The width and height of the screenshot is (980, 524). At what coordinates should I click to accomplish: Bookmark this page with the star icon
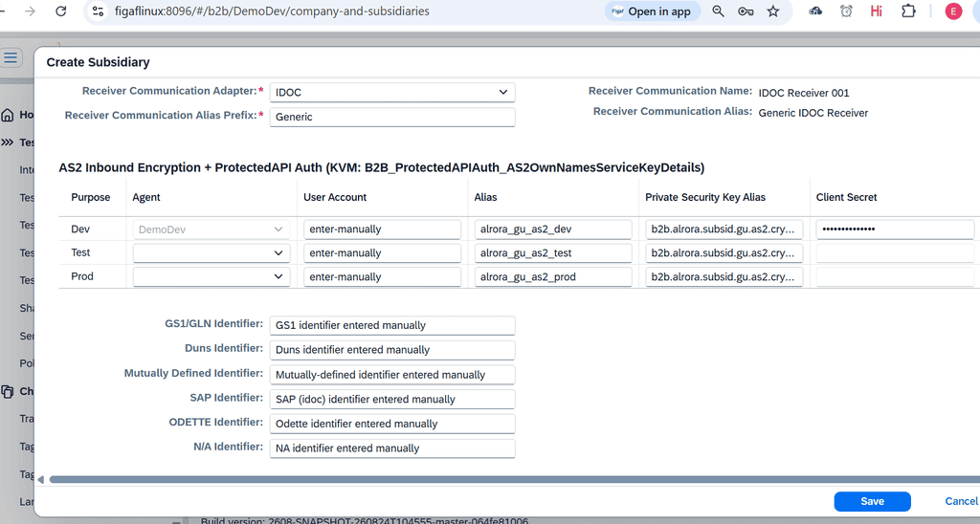click(773, 11)
